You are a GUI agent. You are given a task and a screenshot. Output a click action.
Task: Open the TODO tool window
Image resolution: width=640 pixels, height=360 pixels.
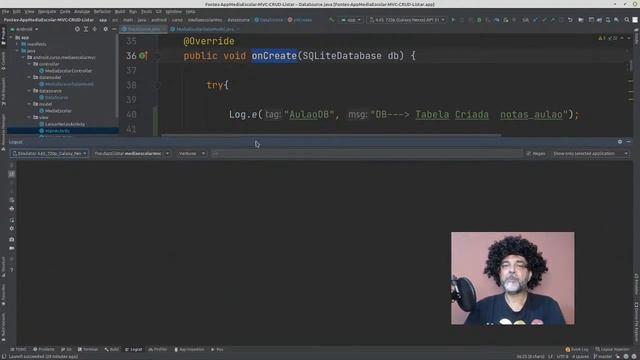tap(18, 349)
